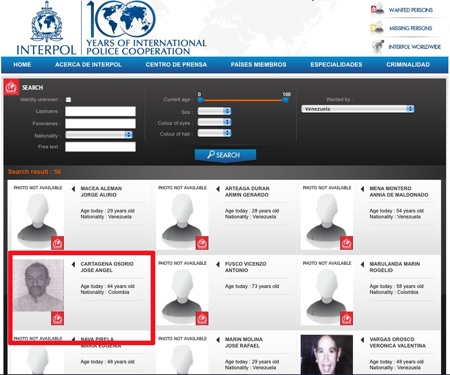Screen dimensions: 450x375
Task: Click red notice badge on Mena Montero card
Action: (346, 243)
